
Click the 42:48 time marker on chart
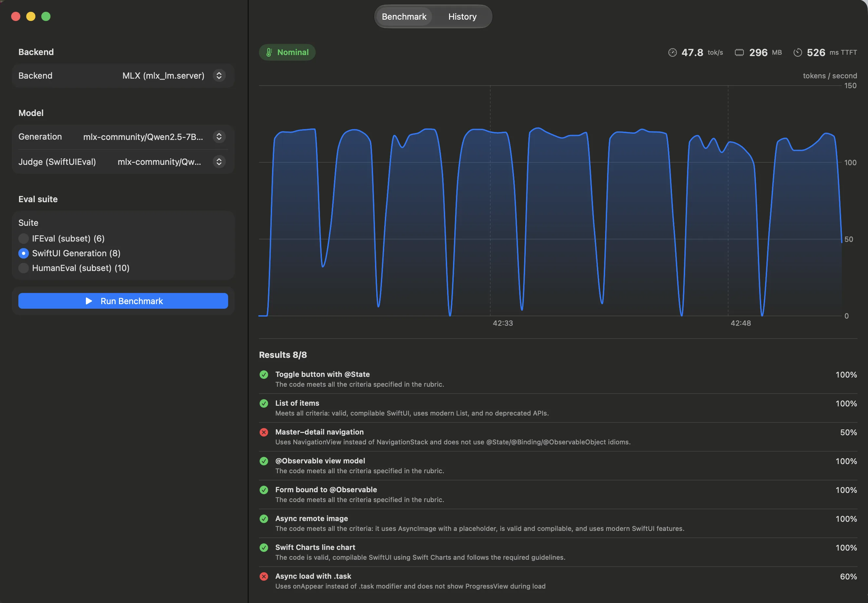[741, 323]
